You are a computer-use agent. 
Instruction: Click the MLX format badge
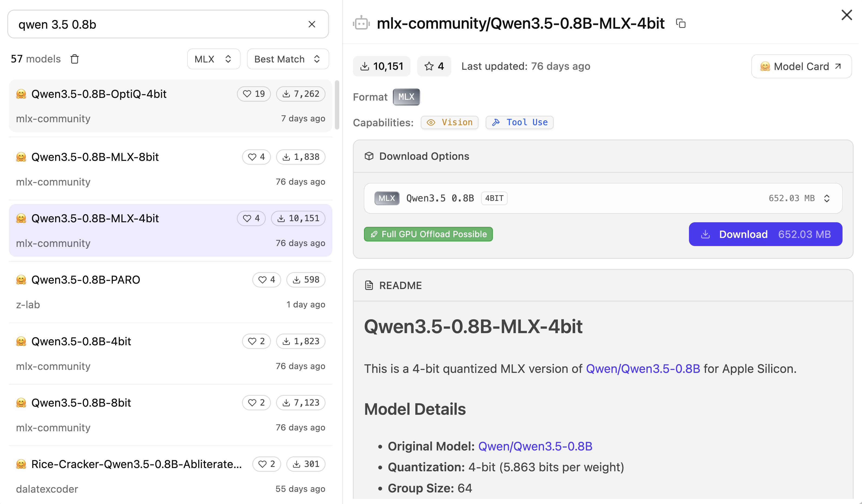406,97
